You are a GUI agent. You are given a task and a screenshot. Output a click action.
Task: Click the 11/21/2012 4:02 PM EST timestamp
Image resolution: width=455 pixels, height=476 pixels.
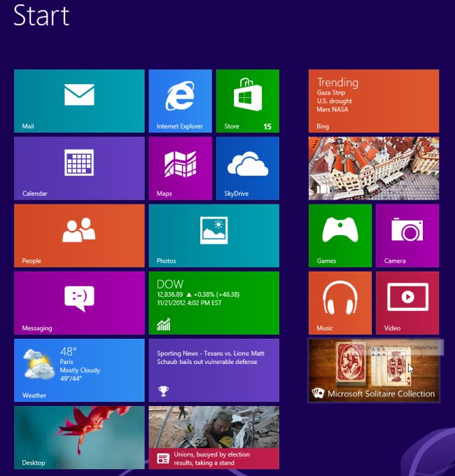pos(189,303)
